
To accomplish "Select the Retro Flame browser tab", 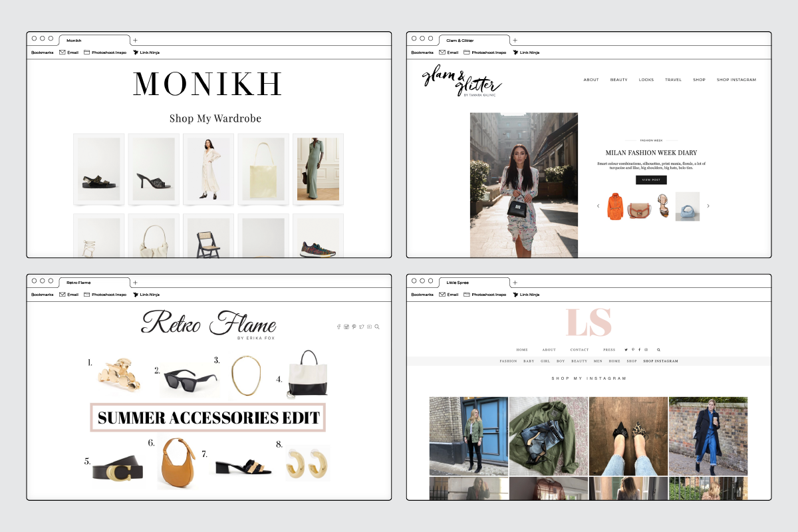I will 93,283.
